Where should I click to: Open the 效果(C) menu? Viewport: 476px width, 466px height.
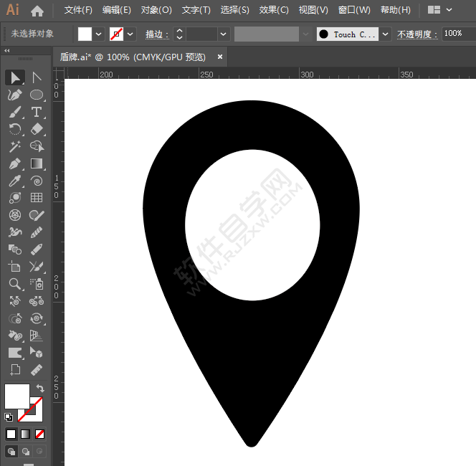pos(274,10)
